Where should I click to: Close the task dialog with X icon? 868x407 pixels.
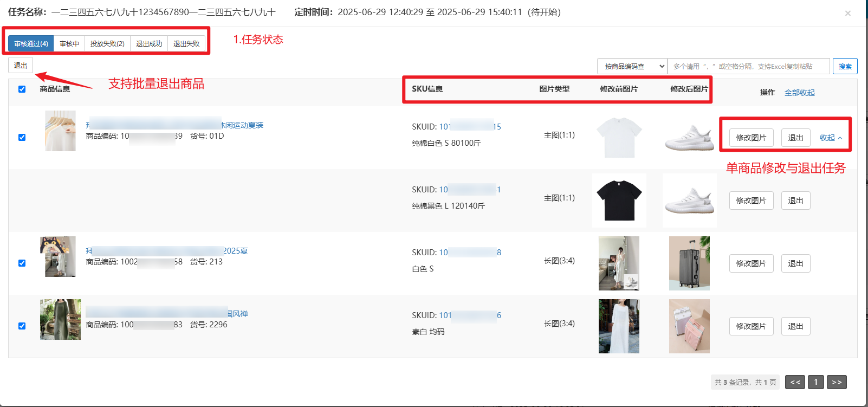coord(847,14)
